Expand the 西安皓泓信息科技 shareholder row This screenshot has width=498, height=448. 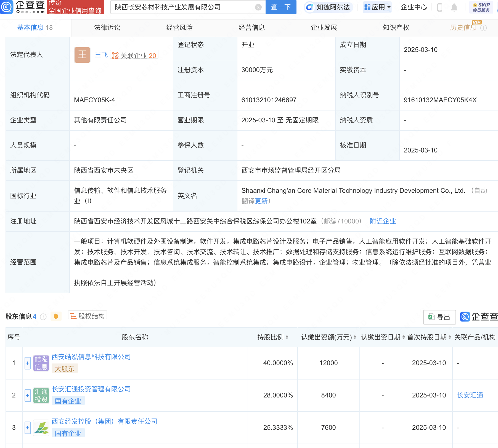pos(28,363)
